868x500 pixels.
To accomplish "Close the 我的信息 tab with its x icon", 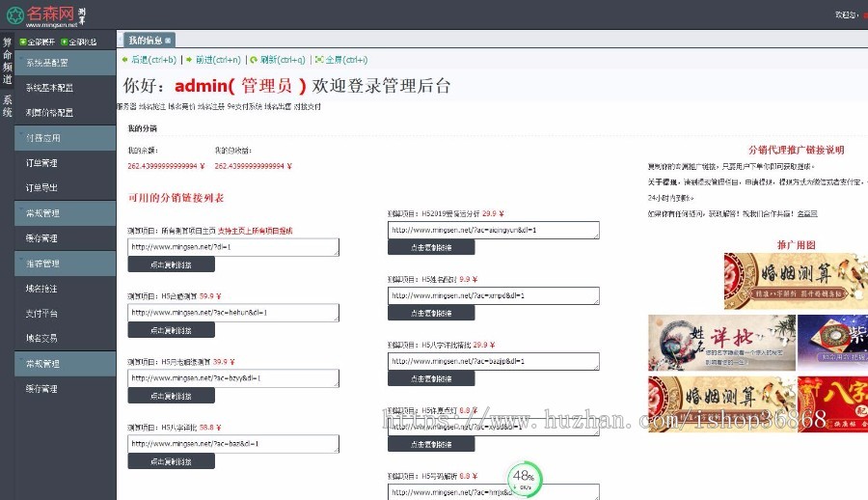I will [x=168, y=41].
